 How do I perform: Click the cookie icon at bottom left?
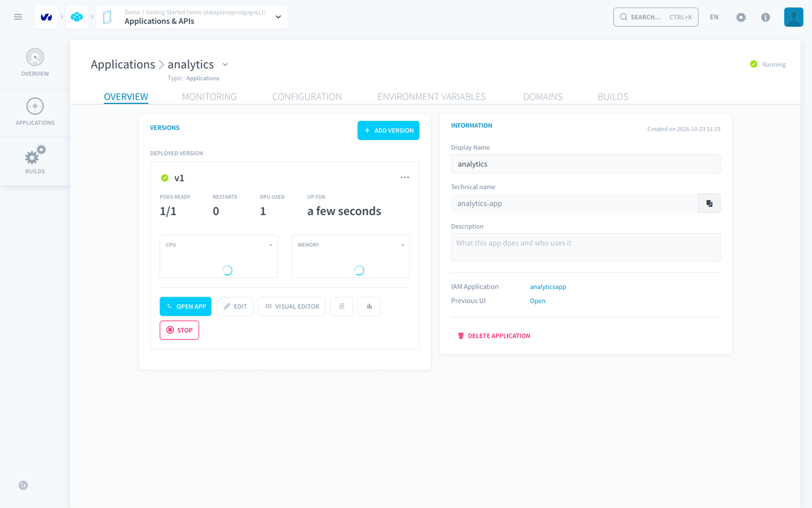coord(23,485)
